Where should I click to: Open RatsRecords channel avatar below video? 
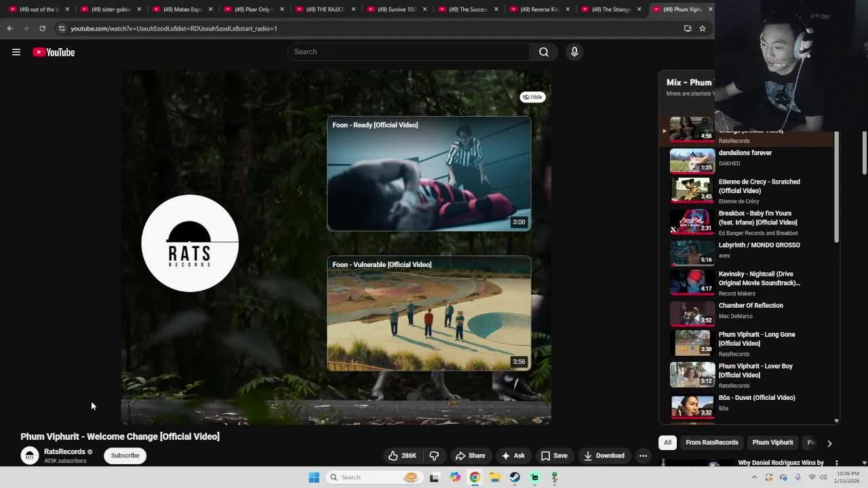pyautogui.click(x=29, y=455)
